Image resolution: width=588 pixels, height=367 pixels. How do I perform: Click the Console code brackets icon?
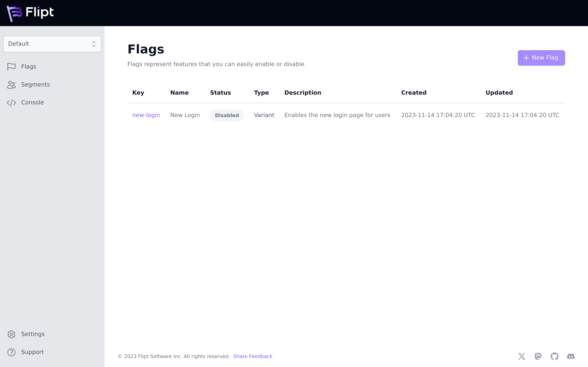[11, 103]
